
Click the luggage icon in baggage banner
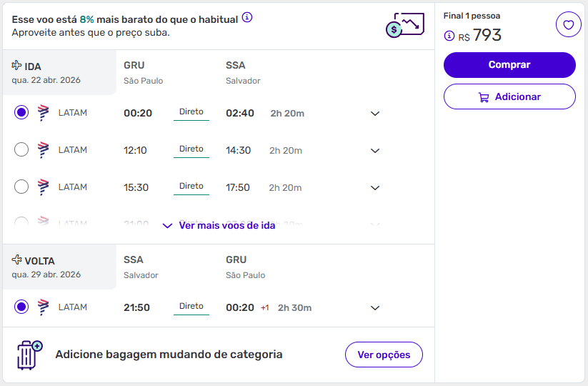(29, 355)
